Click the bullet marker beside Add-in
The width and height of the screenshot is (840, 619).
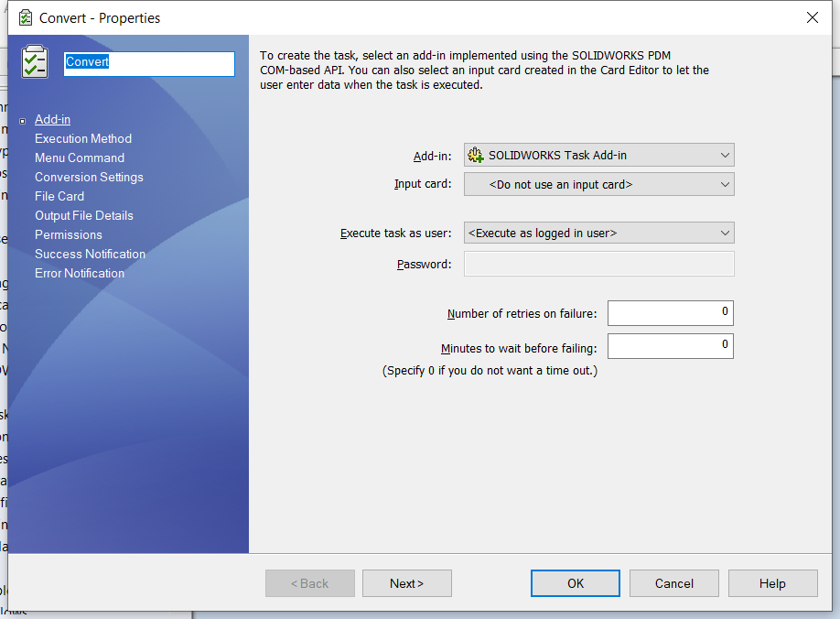23,121
